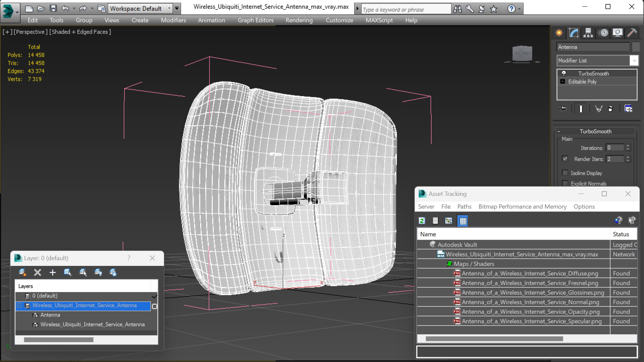Expand the Editable Poly modifier entry
Viewport: 644px width, 362px height.
[563, 82]
